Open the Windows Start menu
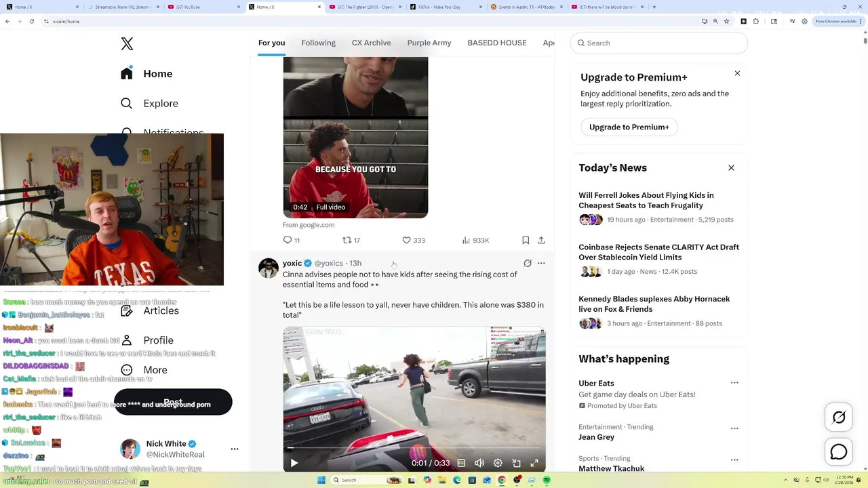868x488 pixels. (321, 480)
